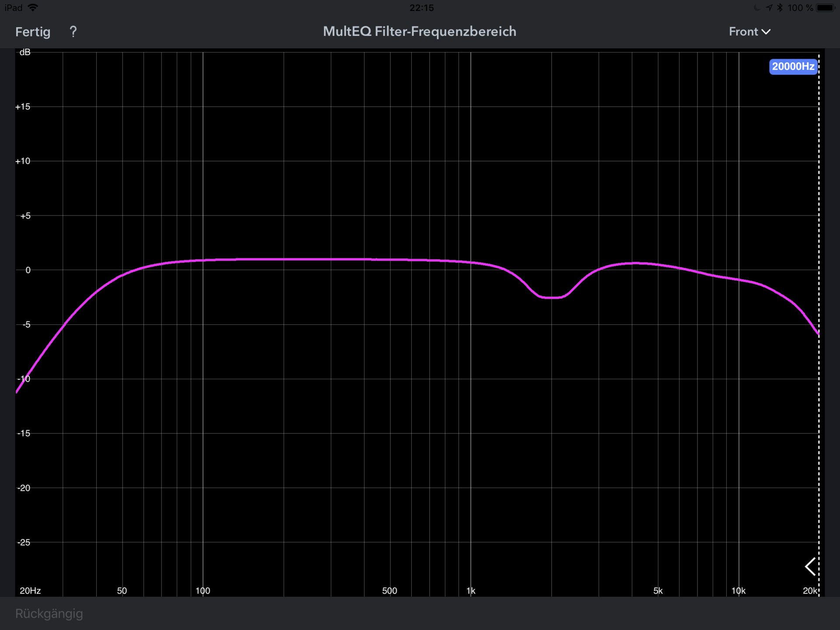
Task: Click the -15 dB axis label
Action: 24,433
